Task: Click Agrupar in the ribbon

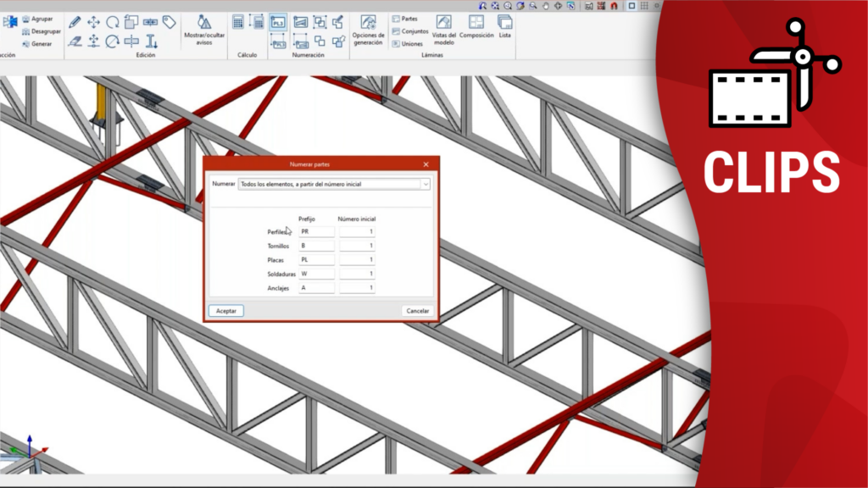Action: click(36, 19)
